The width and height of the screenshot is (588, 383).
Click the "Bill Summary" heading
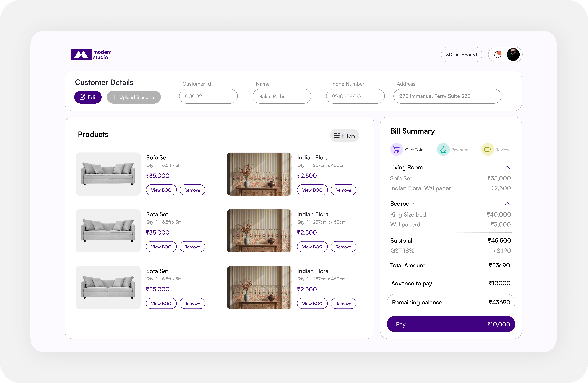pos(412,131)
